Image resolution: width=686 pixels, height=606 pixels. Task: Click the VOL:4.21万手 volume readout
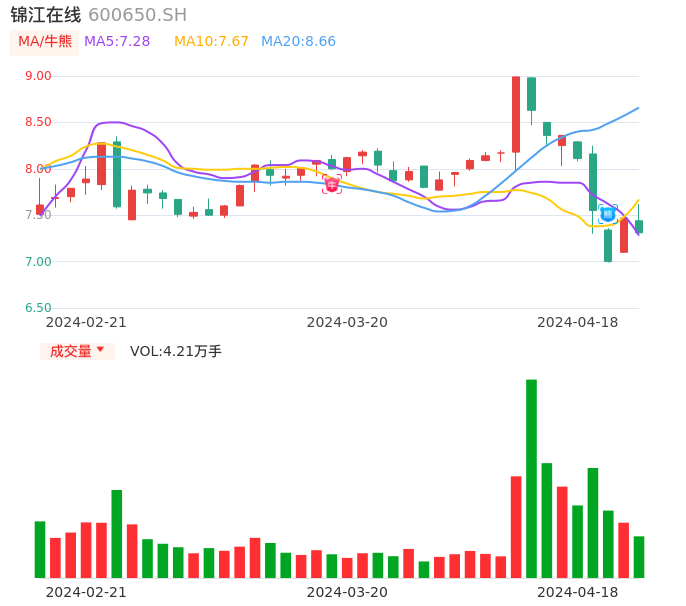[x=175, y=351]
